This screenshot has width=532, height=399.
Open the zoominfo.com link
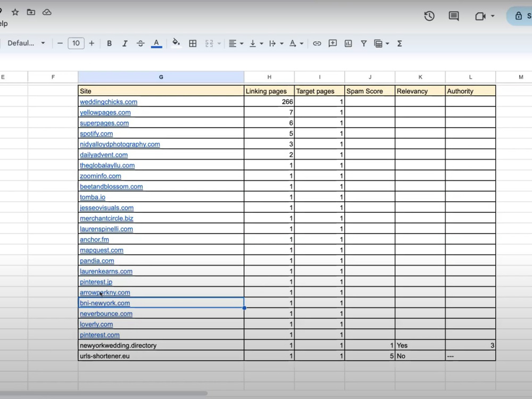click(x=101, y=176)
